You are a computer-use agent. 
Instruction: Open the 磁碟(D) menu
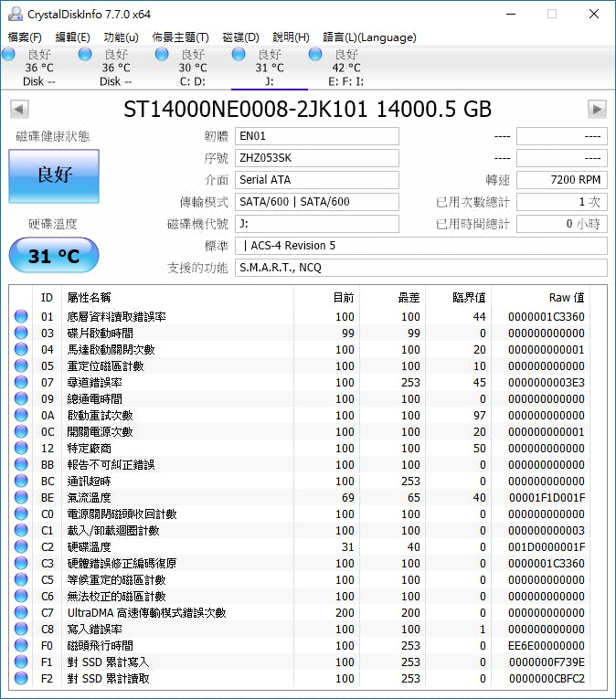click(x=240, y=37)
